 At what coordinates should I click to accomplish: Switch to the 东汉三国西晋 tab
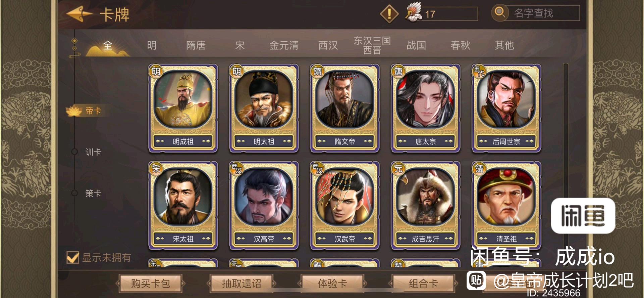tap(372, 45)
